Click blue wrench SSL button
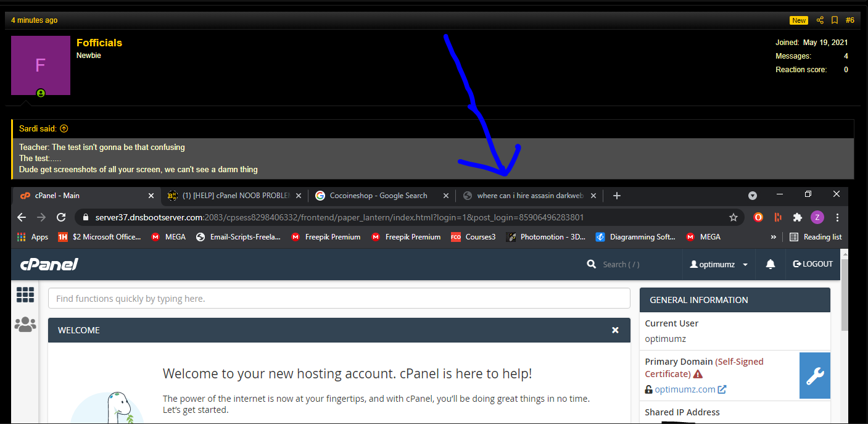The image size is (868, 424). 815,375
